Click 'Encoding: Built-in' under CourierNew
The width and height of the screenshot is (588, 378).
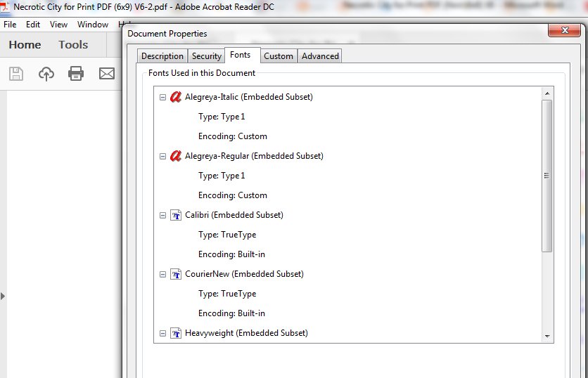(231, 313)
